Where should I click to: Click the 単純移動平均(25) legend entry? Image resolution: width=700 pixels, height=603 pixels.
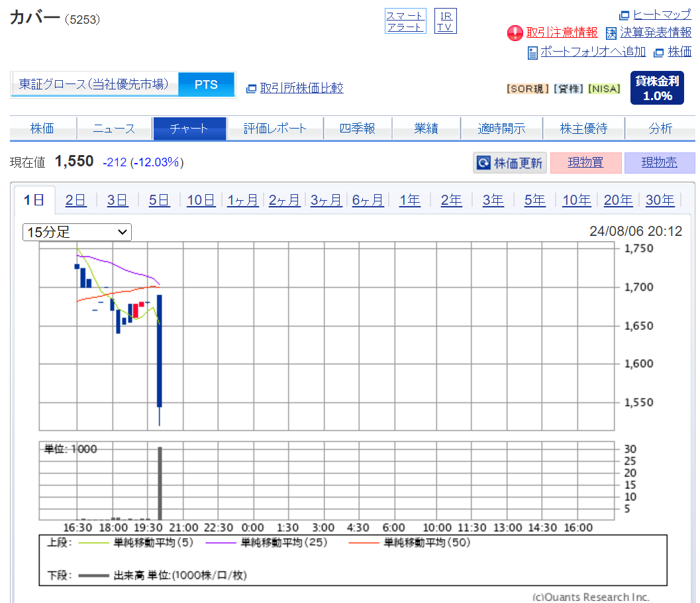tap(266, 543)
